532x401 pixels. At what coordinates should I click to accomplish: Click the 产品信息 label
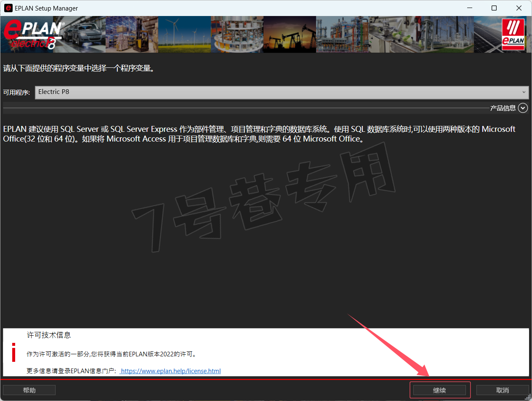503,108
